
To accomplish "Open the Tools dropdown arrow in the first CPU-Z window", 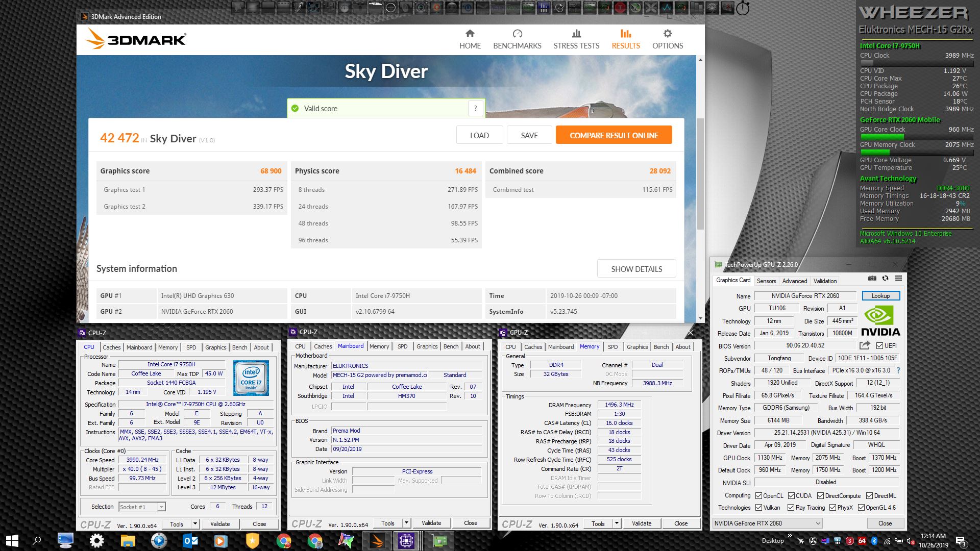I will (194, 523).
